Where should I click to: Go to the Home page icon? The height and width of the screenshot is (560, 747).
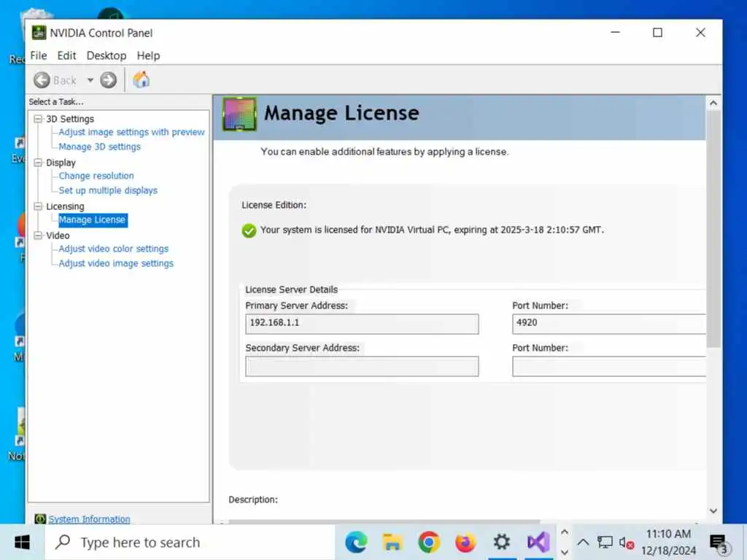click(x=141, y=79)
